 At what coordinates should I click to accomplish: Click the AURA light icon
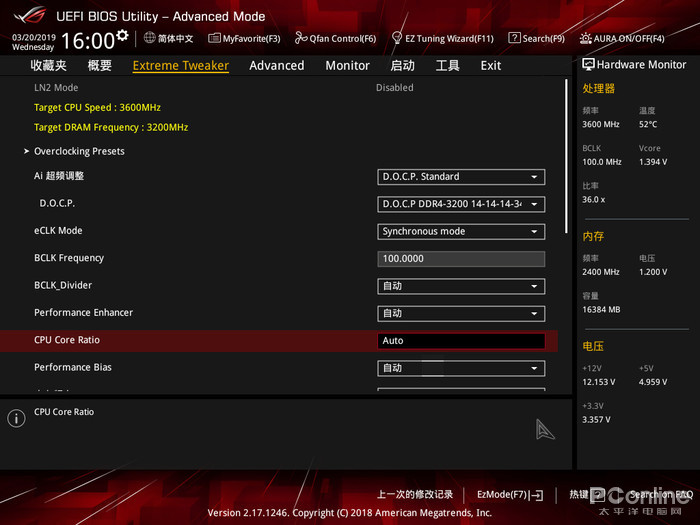(x=585, y=38)
